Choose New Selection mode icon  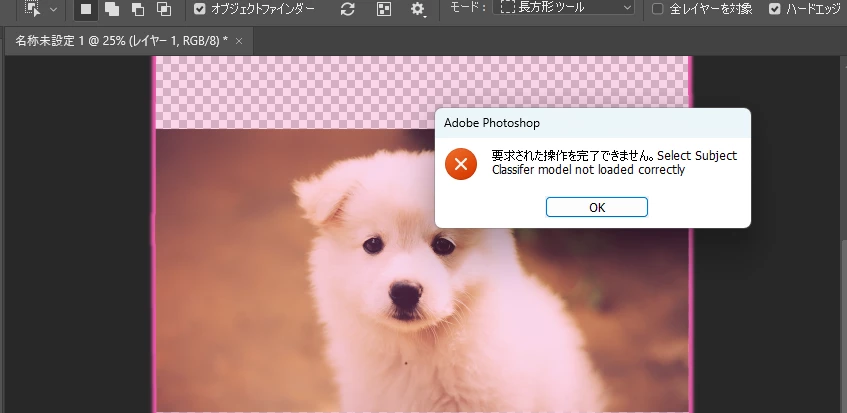(85, 9)
